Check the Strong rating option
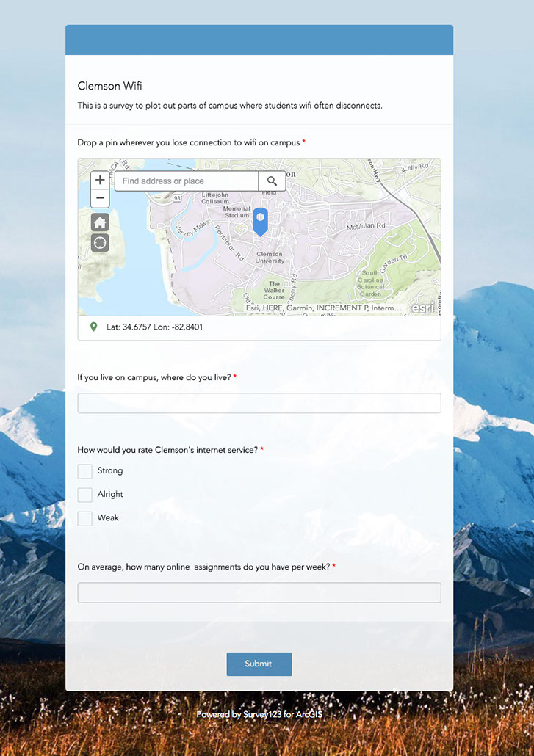The width and height of the screenshot is (534, 756). tap(85, 471)
